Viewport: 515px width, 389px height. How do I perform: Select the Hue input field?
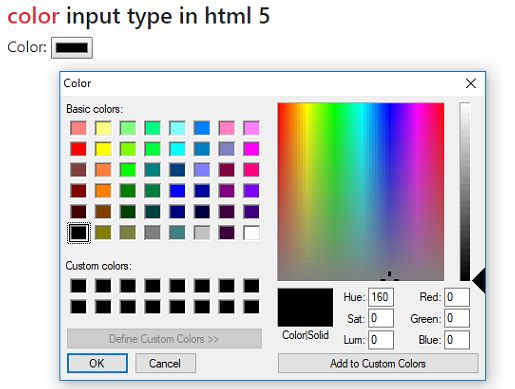pos(381,297)
